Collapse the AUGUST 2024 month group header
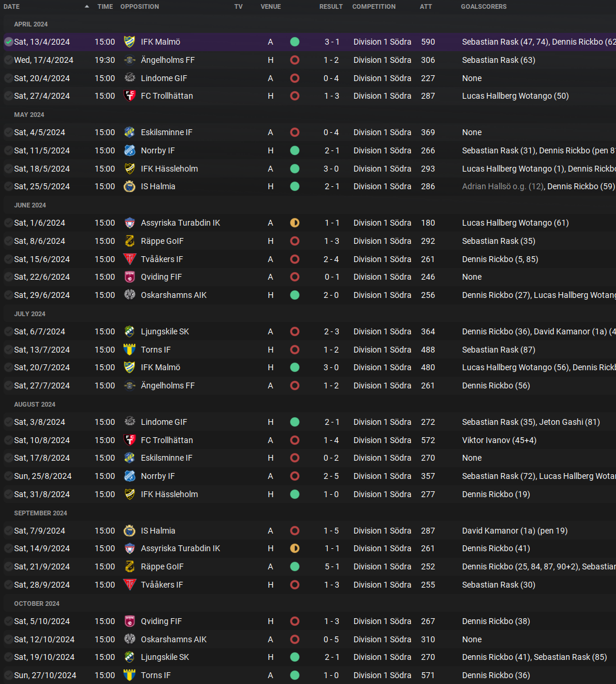This screenshot has width=616, height=684. pos(35,404)
